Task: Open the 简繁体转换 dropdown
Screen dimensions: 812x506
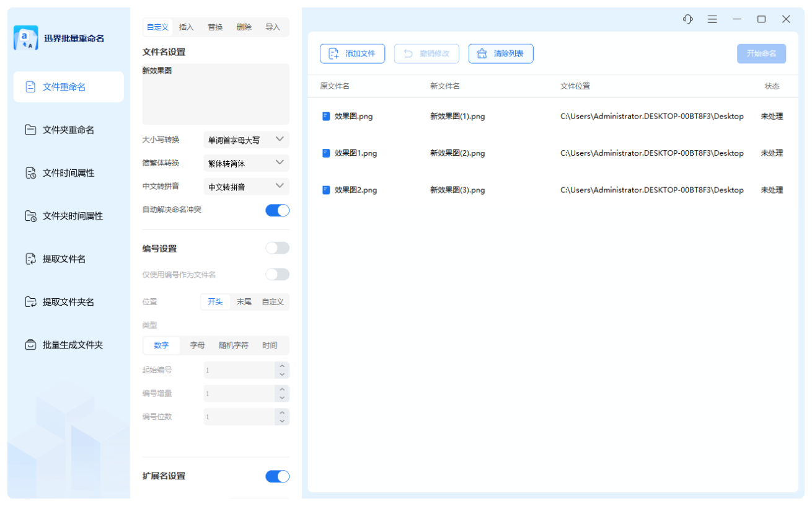Action: [246, 163]
